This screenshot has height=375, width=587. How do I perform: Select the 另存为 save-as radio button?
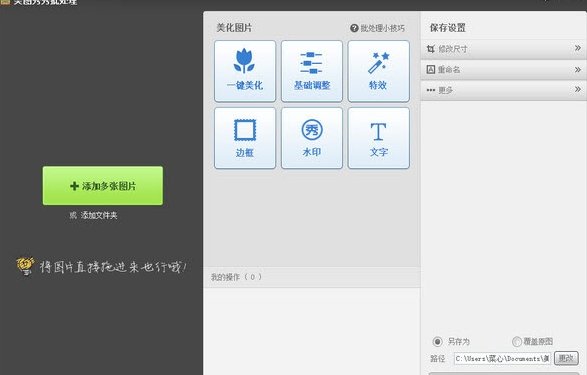[437, 341]
